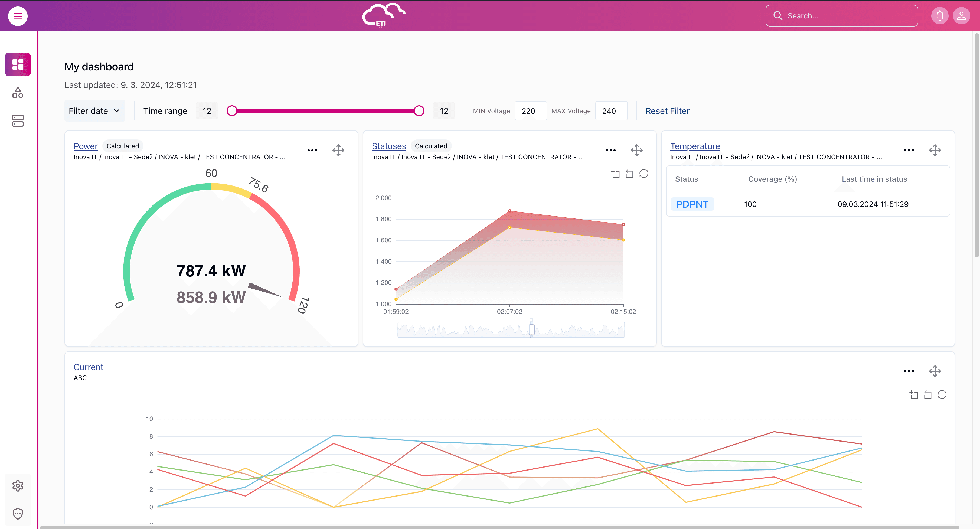Click the My dashboard title

[x=99, y=67]
